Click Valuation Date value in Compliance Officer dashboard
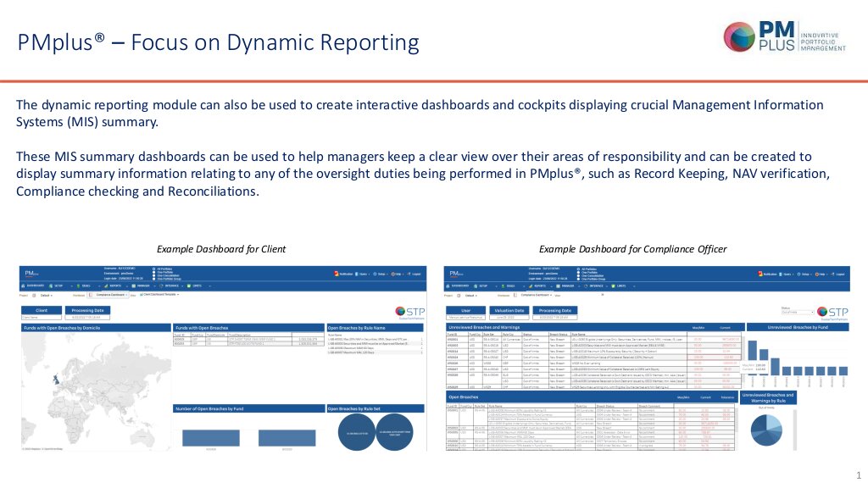Image resolution: width=868 pixels, height=488 pixels. click(x=509, y=318)
